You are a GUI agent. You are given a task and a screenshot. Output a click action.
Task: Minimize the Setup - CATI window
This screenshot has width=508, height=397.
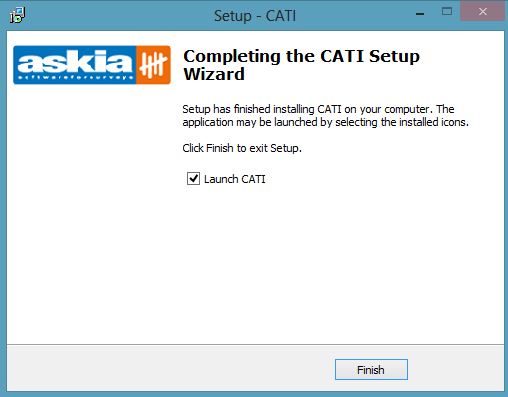tap(420, 14)
